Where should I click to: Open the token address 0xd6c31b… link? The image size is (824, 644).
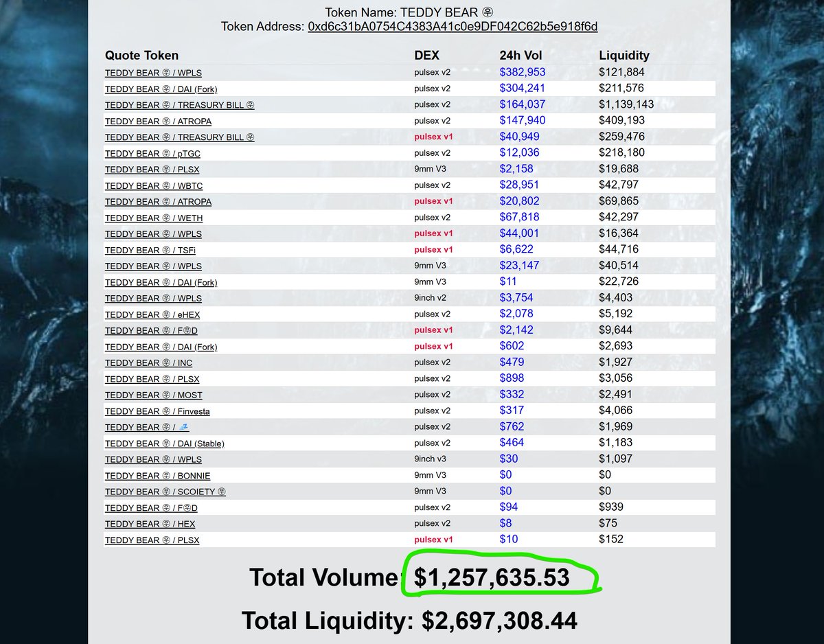coord(453,27)
